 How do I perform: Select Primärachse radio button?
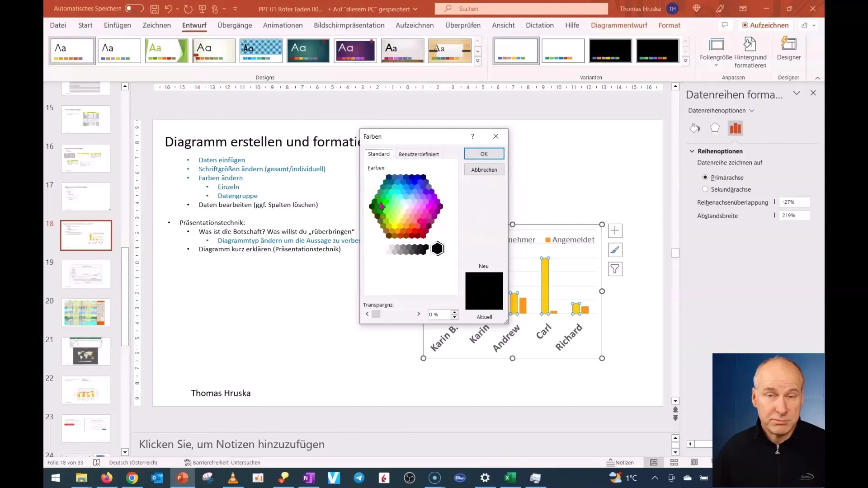(x=705, y=177)
